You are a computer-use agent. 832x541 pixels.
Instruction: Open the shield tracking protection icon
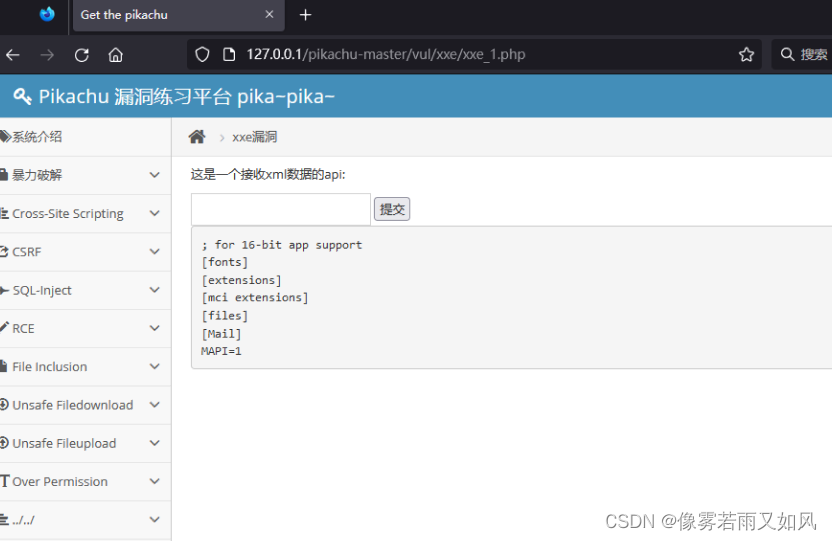[202, 55]
